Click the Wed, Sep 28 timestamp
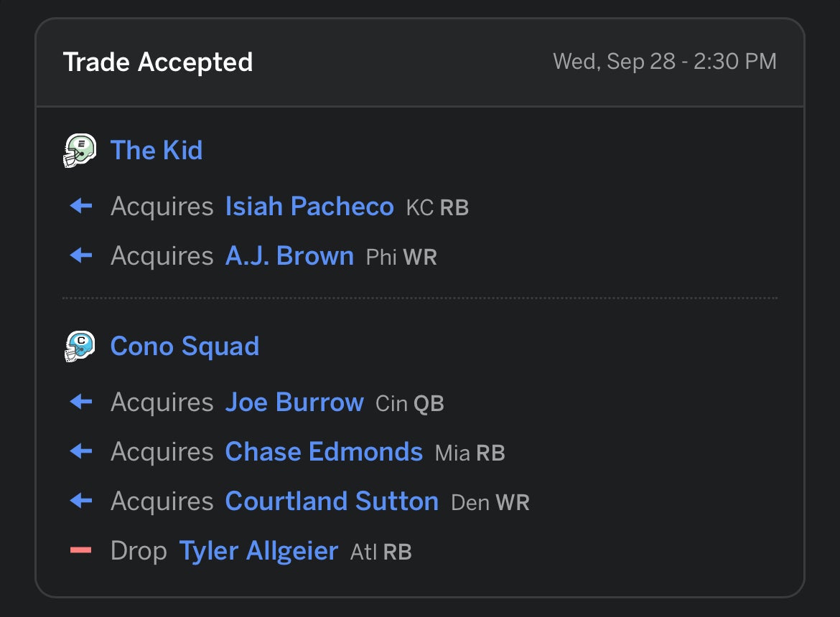This screenshot has height=617, width=840. [665, 62]
